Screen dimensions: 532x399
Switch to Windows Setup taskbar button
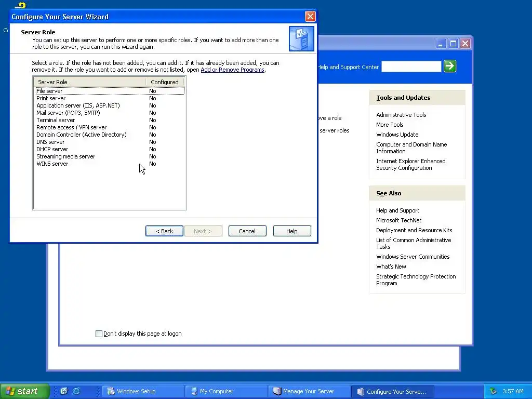coord(142,392)
